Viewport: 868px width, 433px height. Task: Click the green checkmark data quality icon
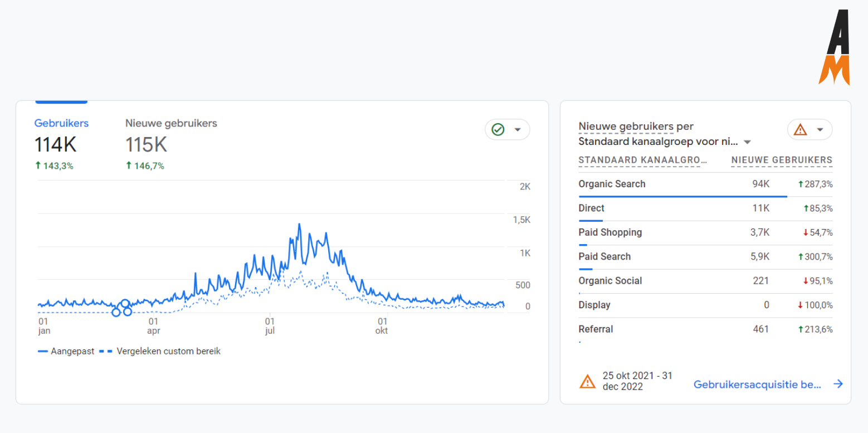[x=498, y=129]
